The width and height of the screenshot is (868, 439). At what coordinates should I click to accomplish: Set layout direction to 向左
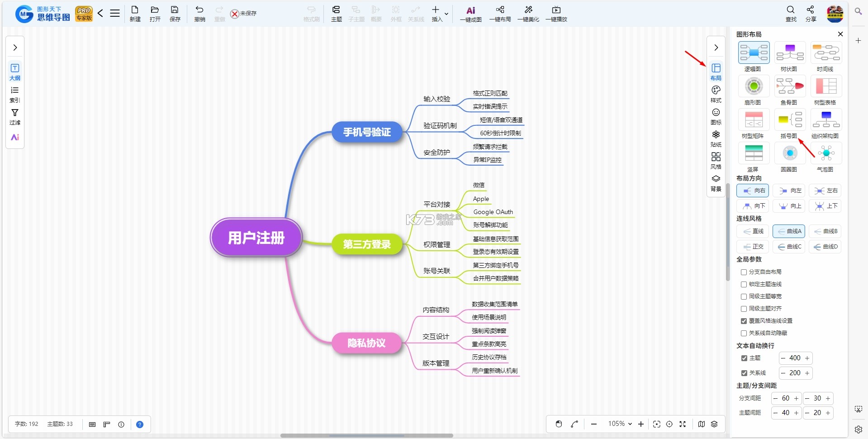[789, 191]
